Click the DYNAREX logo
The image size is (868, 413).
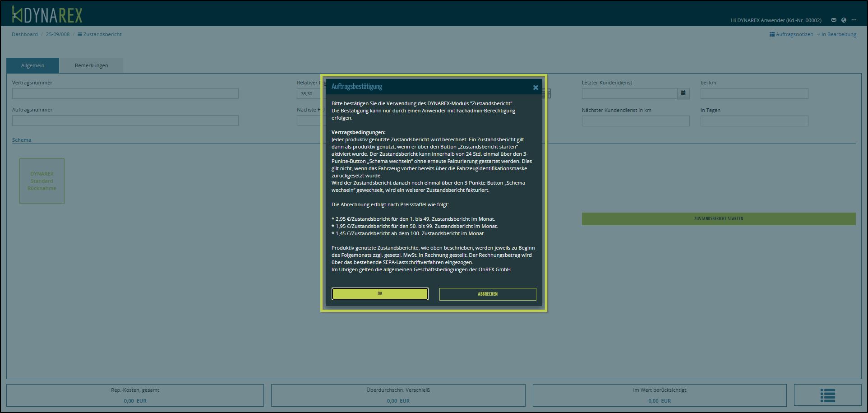[x=47, y=15]
